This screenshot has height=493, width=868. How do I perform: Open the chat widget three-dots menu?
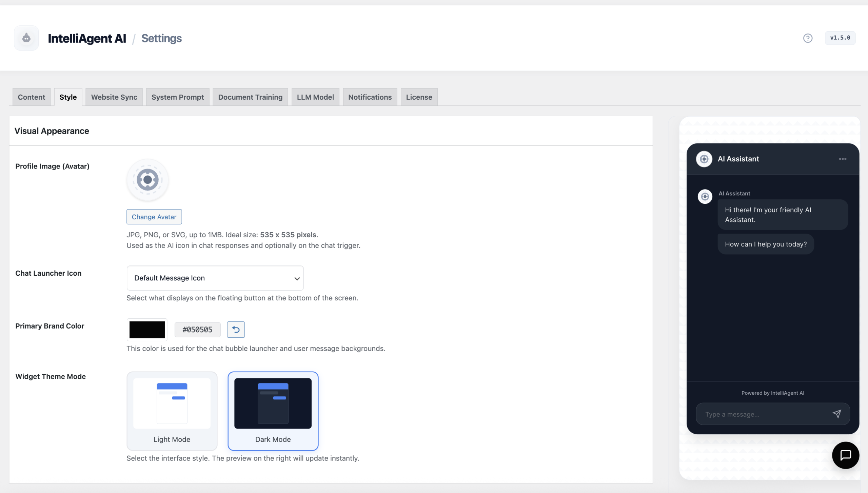(x=843, y=159)
